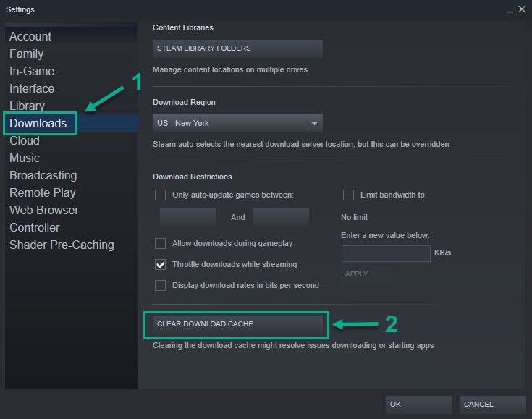Screen dimensions: 532x419
Task: Click Clear Download Cache button
Action: click(237, 324)
